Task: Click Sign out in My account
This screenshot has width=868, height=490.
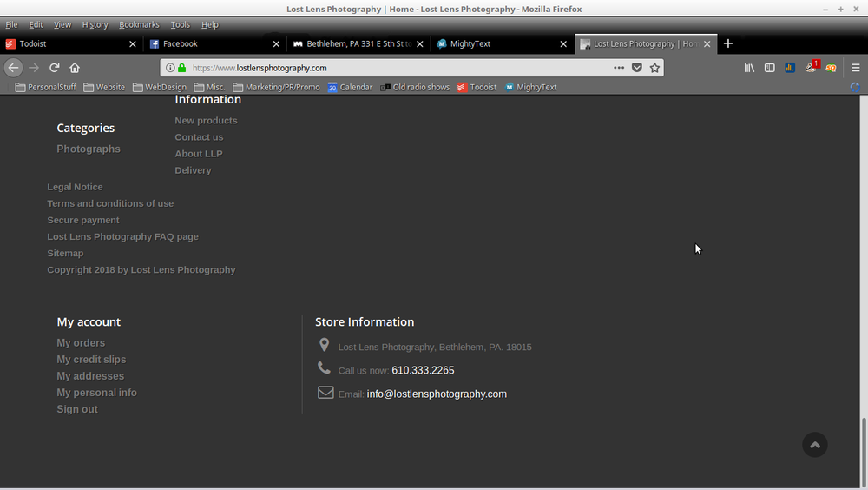Action: [x=77, y=409]
